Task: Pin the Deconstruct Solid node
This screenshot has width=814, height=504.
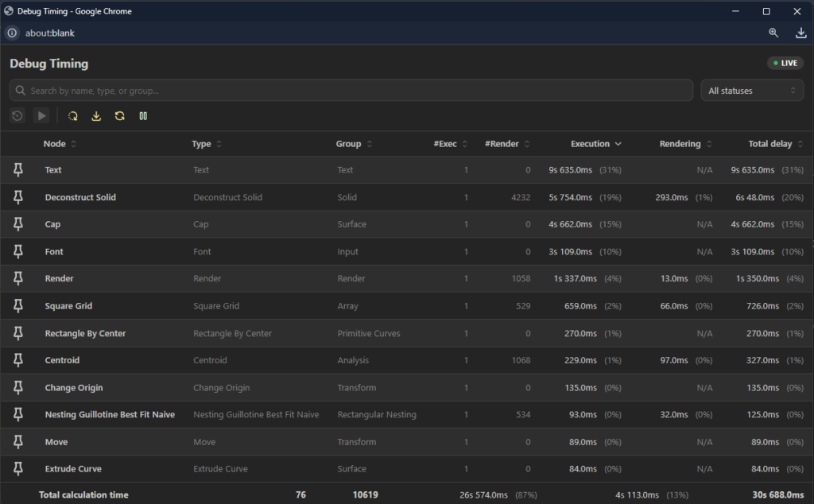Action: [18, 197]
